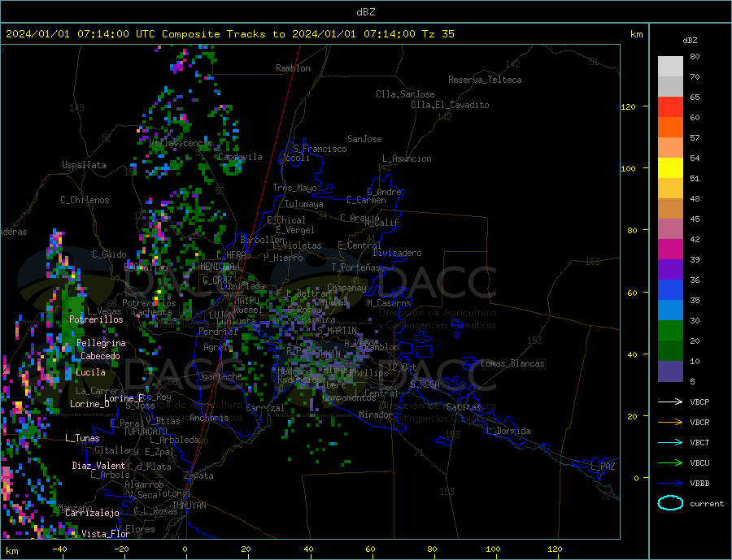Screen dimensions: 732x560
Task: Click the Clla.SanJose place label
Action: coord(405,94)
